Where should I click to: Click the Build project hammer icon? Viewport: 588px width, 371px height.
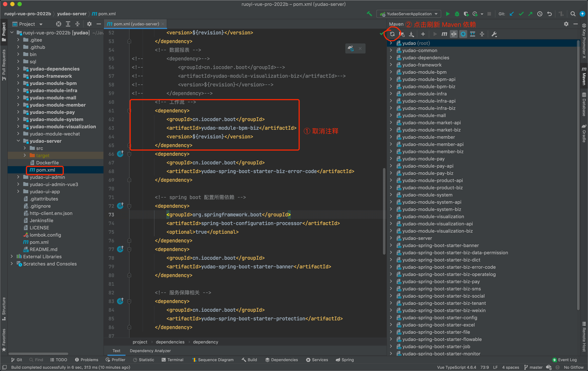click(369, 14)
